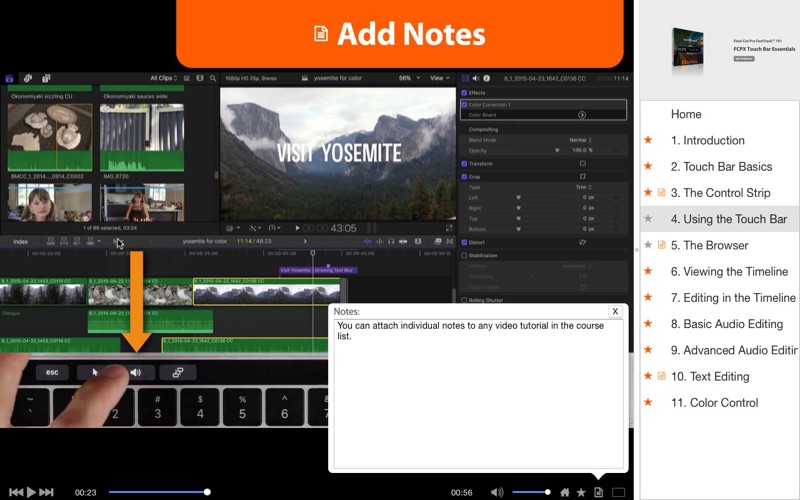Open the note icon beside 5. The Browser

pos(661,245)
